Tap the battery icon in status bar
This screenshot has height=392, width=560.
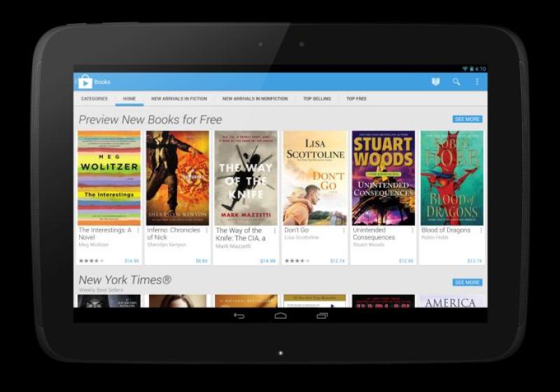click(x=472, y=69)
